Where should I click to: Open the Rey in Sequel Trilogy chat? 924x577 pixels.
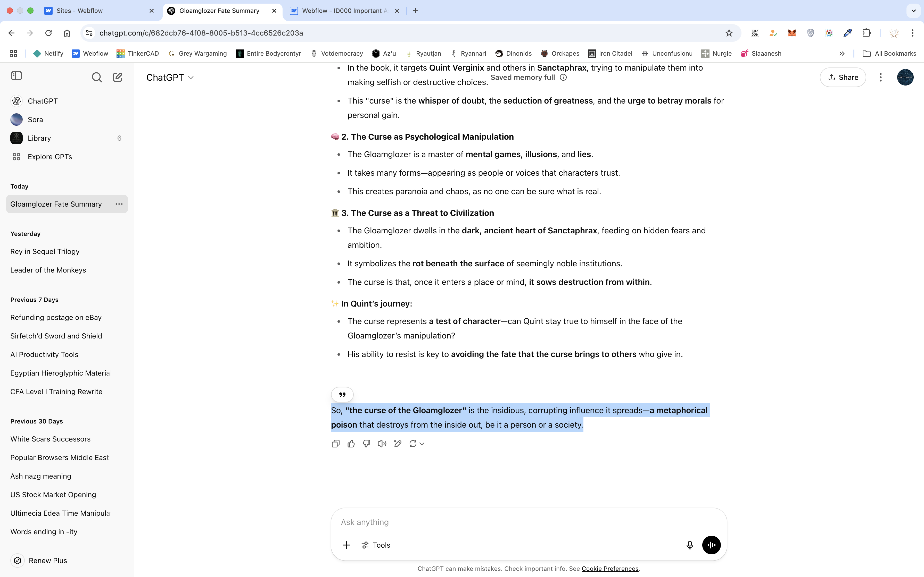[45, 251]
